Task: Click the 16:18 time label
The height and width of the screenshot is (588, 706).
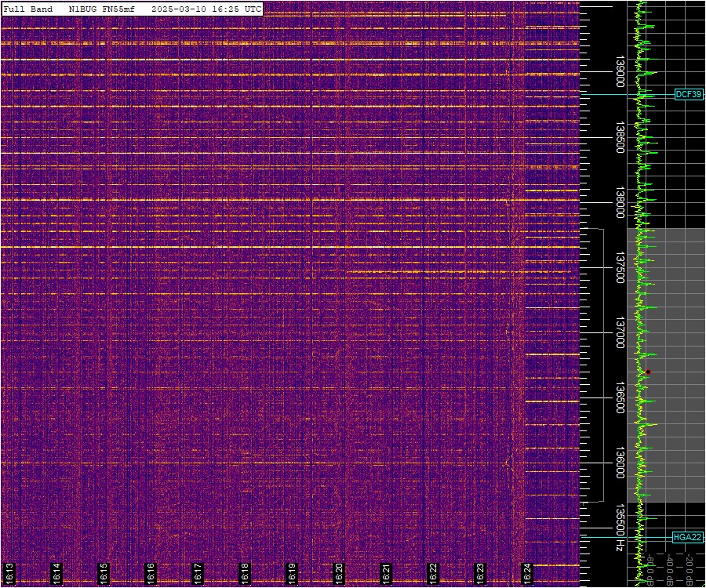Action: coord(245,573)
